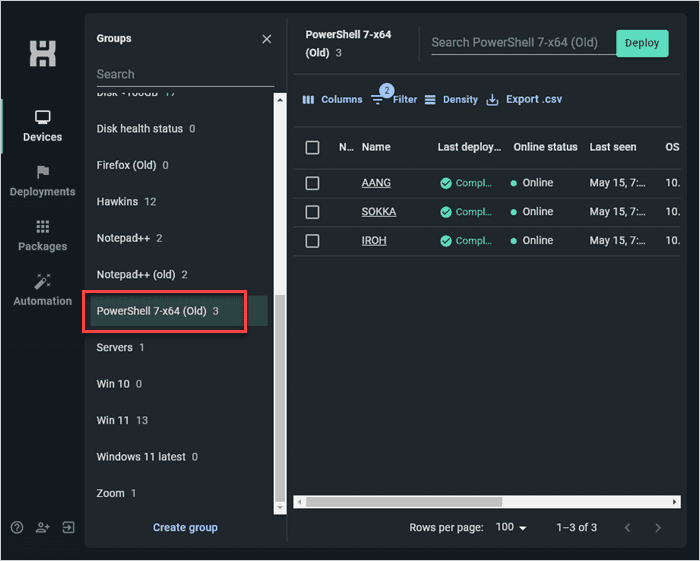Select the AANG device checkbox
700x561 pixels.
[x=312, y=183]
